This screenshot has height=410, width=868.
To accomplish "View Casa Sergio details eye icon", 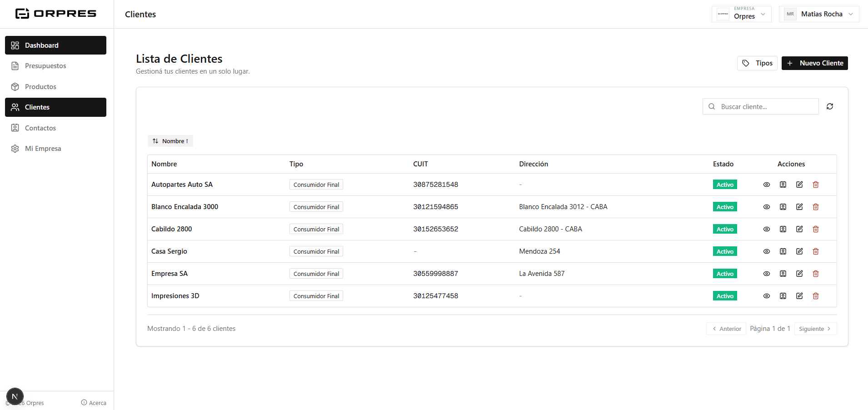I will 767,251.
